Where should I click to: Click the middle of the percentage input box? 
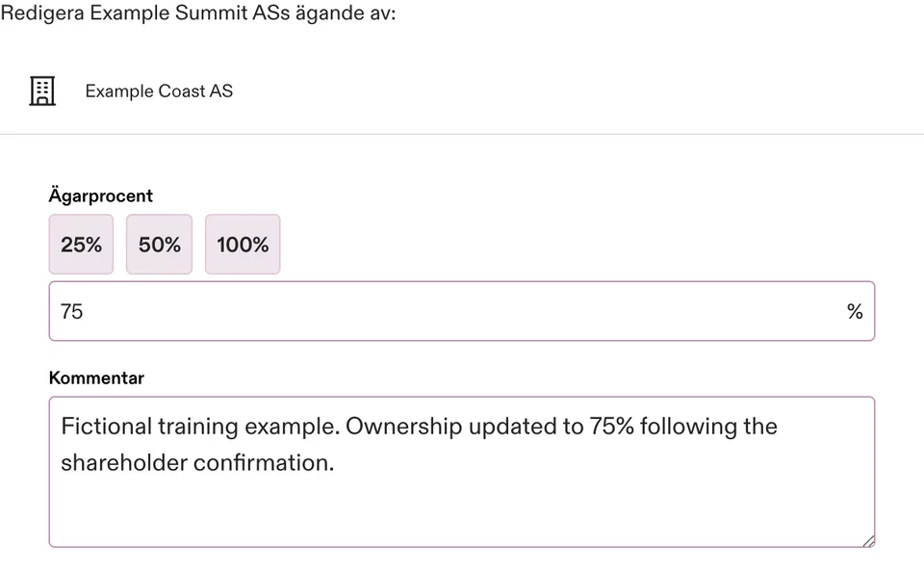(462, 311)
